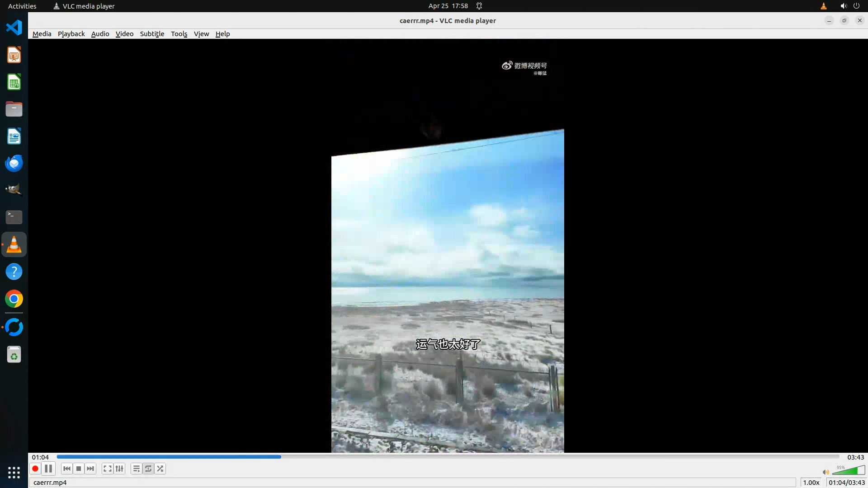
Task: Toggle loop repeat mode
Action: click(148, 469)
